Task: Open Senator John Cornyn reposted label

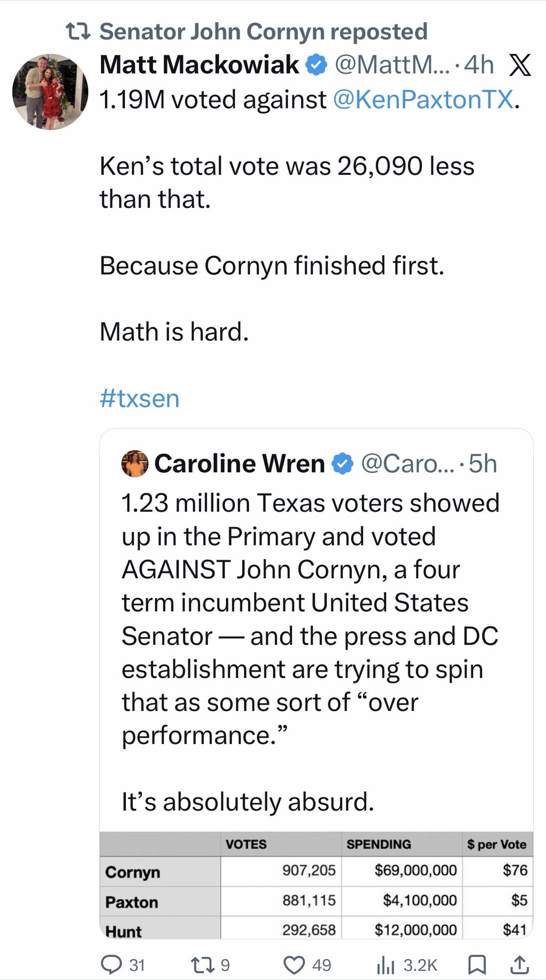Action: [x=263, y=31]
